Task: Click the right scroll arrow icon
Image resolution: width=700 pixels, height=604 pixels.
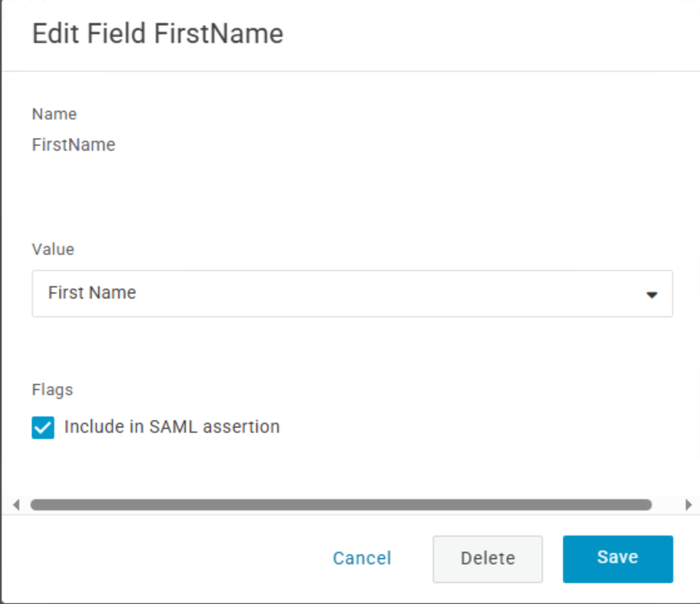Action: [688, 505]
